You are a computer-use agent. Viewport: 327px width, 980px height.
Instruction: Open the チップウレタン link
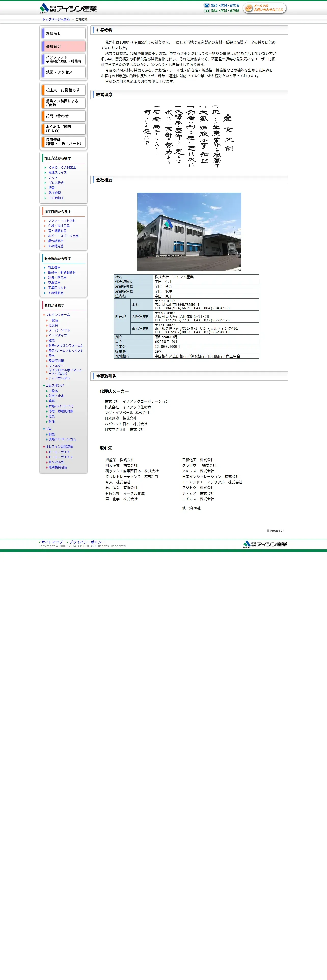click(59, 378)
